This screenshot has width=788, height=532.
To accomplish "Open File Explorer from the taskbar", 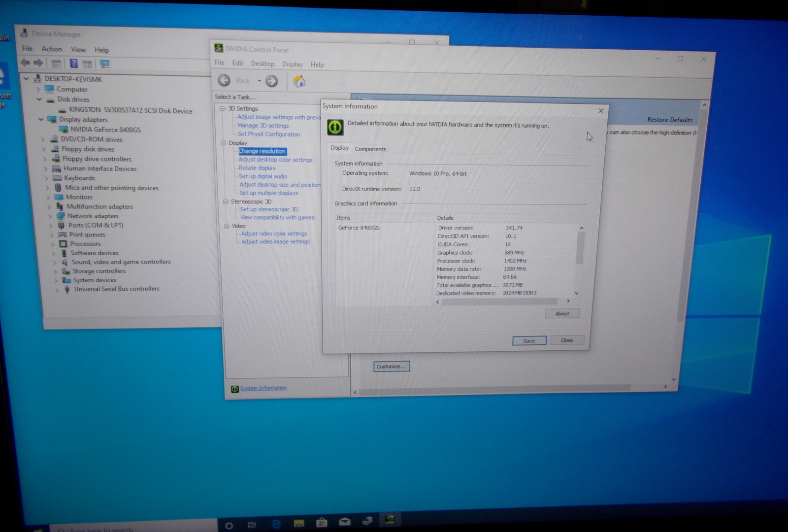I will tap(298, 523).
